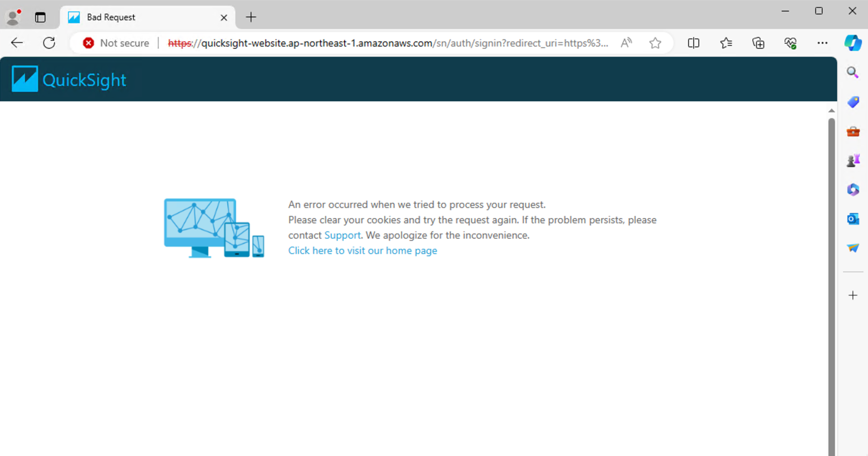Screen dimensions: 868x456
Task: Click the Support link
Action: coord(342,235)
